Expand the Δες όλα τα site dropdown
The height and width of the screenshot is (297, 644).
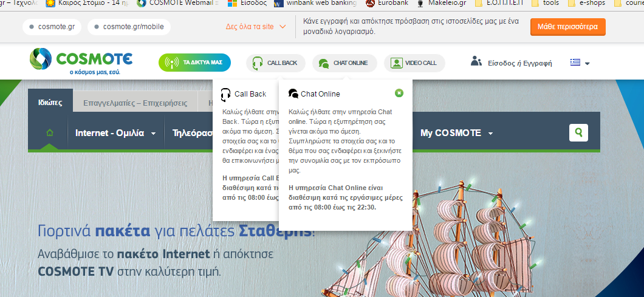(x=255, y=27)
